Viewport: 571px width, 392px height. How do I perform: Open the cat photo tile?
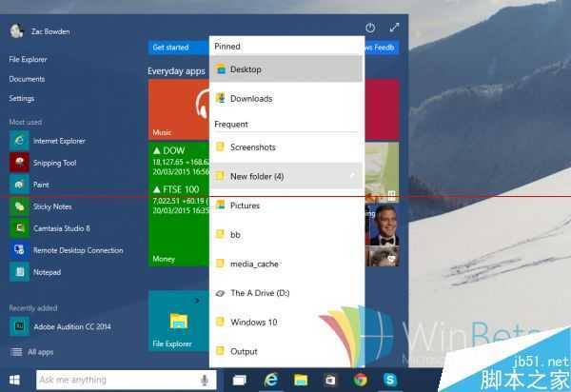383,256
